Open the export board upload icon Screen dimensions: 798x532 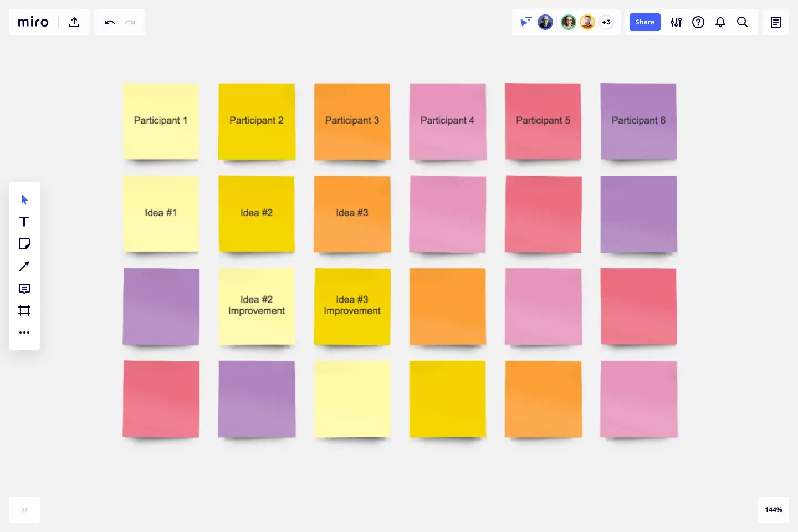74,22
